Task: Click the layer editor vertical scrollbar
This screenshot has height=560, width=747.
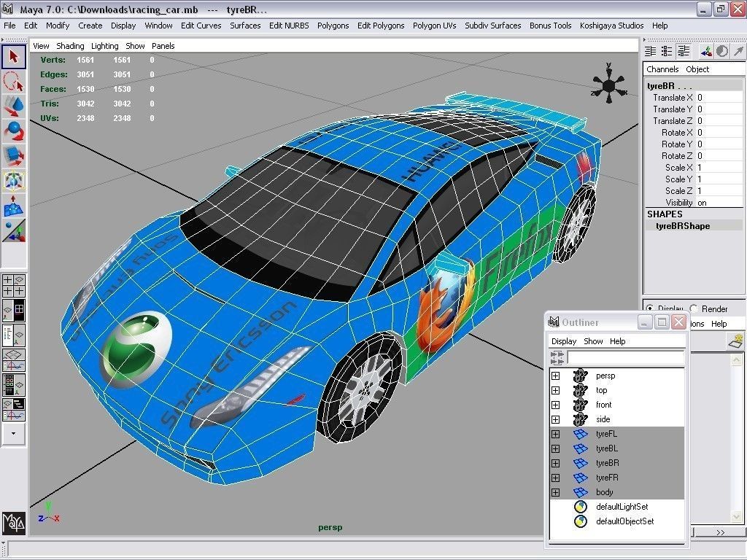Action: coord(736,437)
